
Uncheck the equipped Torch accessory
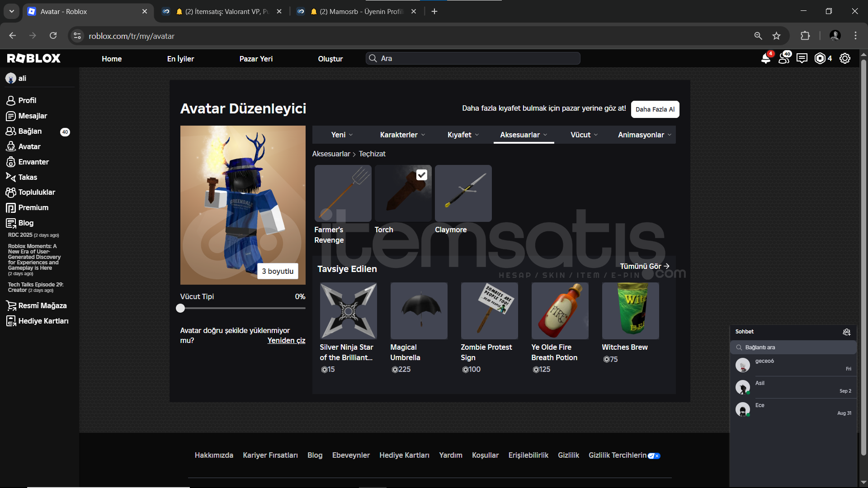(421, 175)
